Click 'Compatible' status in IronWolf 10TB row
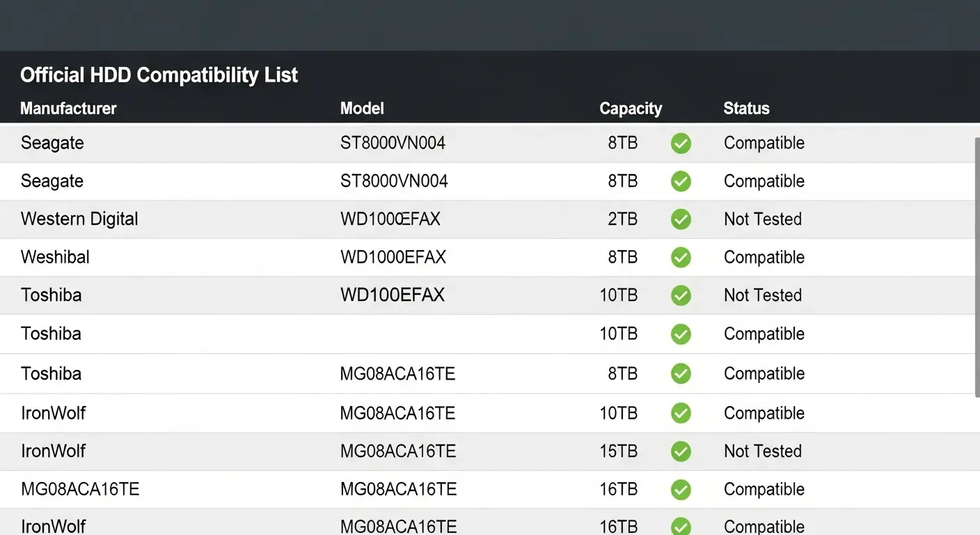Screen dimensions: 980x535 point(764,414)
